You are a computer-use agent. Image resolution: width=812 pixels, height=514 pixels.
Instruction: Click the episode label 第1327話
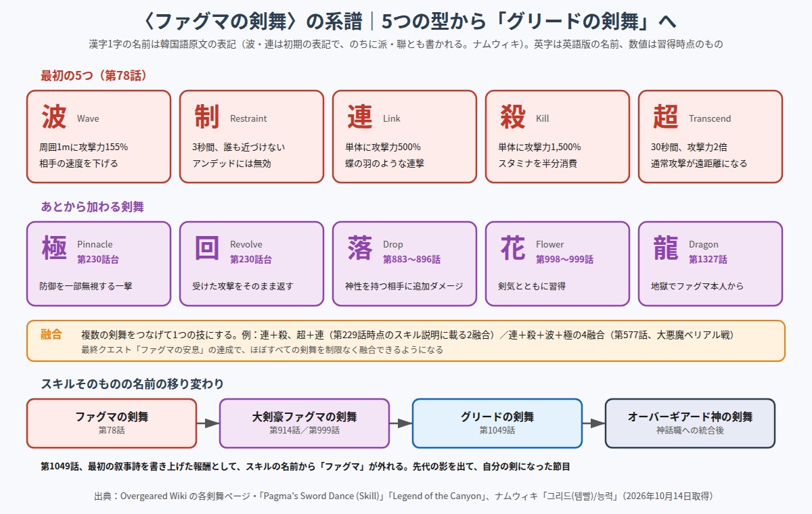click(708, 259)
